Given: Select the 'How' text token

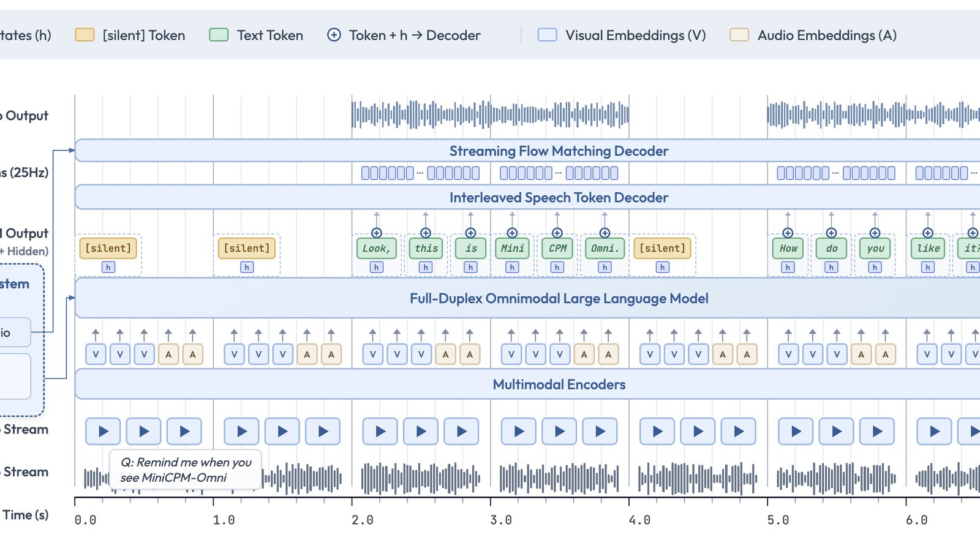Looking at the screenshot, I should (788, 248).
